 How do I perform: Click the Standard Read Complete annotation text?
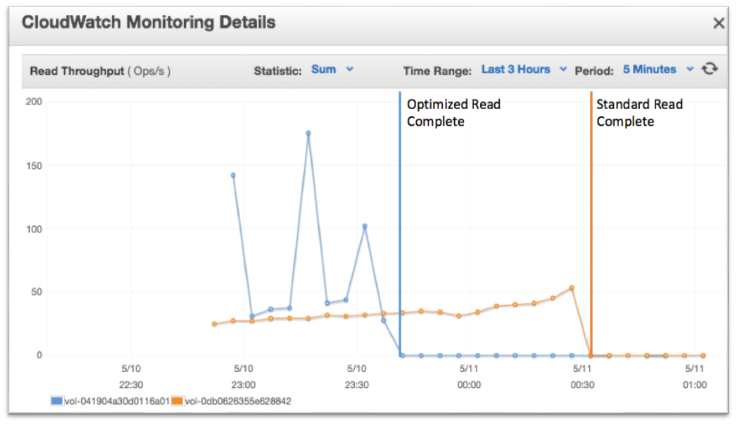point(639,113)
